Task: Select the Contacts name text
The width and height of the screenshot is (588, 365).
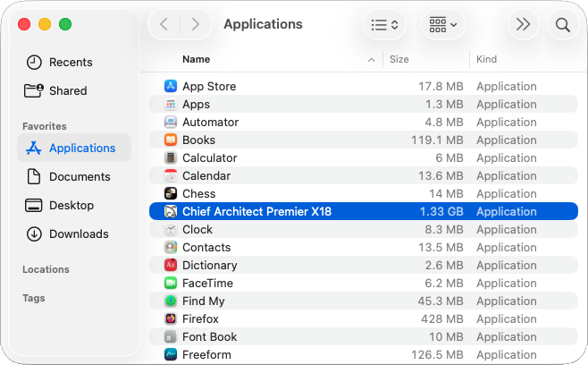Action: 206,247
